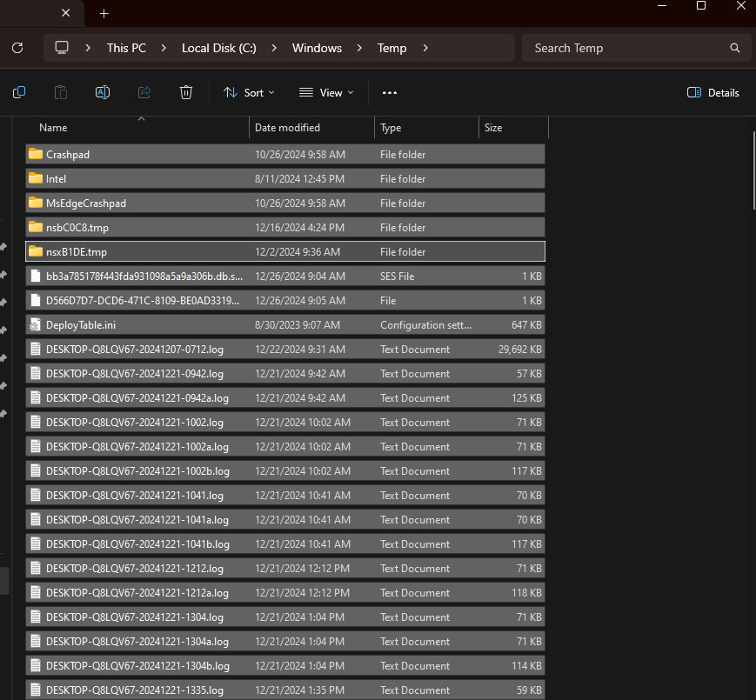Click the SES File type cell
The height and width of the screenshot is (700, 756).
[398, 277]
